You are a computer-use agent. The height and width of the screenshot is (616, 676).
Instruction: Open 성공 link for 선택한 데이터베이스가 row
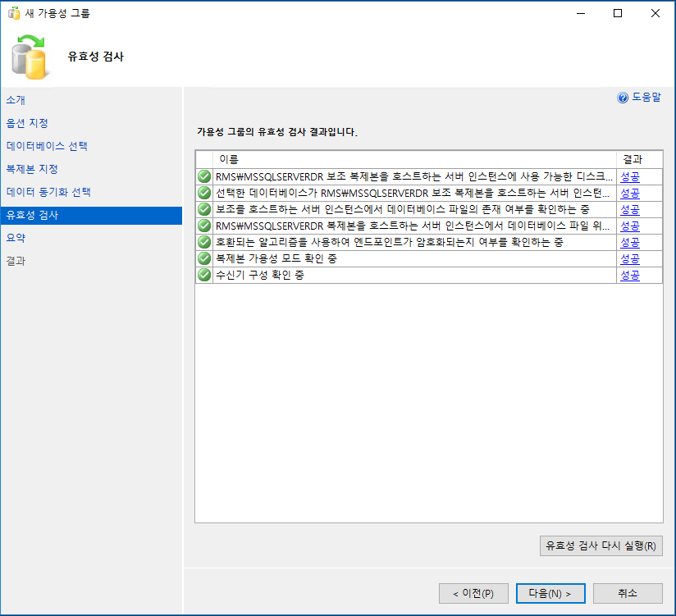[x=629, y=193]
